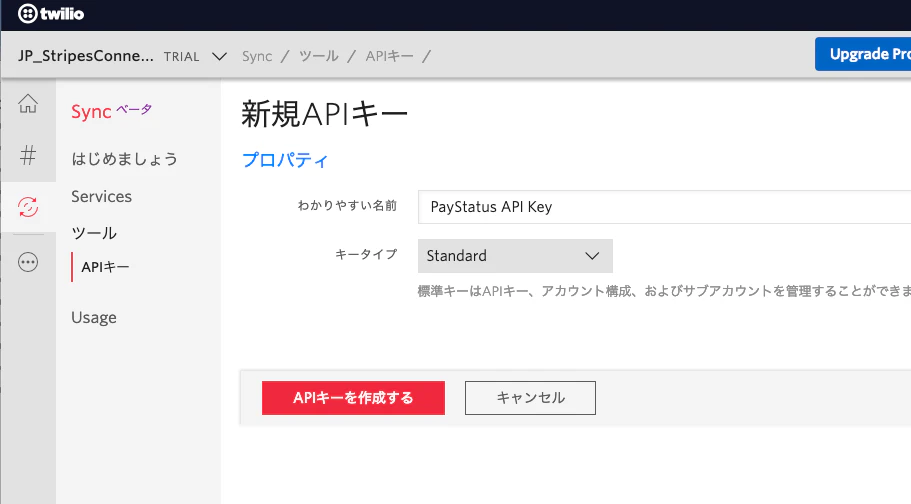This screenshot has height=504, width=911.
Task: Open はじめましょう in Sync menu
Action: [124, 159]
